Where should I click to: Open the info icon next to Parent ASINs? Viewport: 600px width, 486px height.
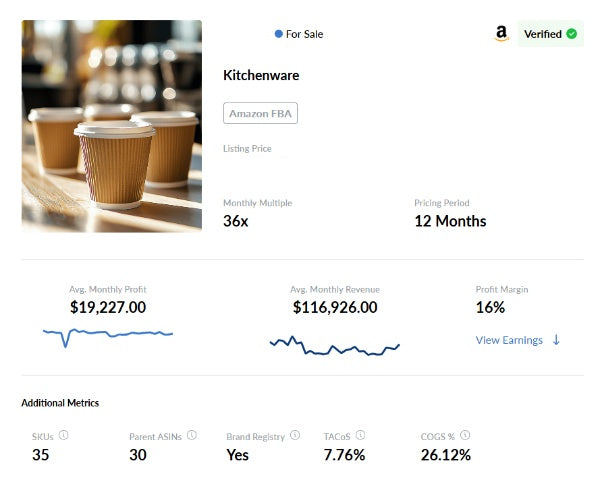pos(192,435)
